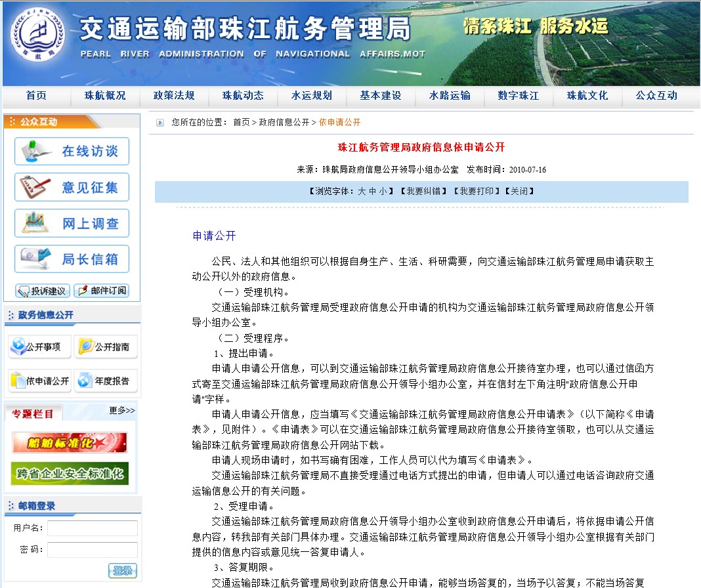This screenshot has height=588, width=701.
Task: Go to 首页 in the navigation bar
Action: tap(36, 96)
